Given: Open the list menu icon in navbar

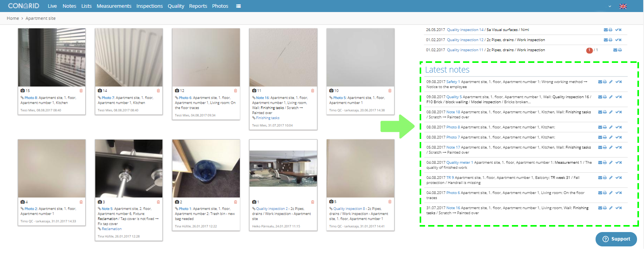Looking at the screenshot, I should (x=238, y=6).
